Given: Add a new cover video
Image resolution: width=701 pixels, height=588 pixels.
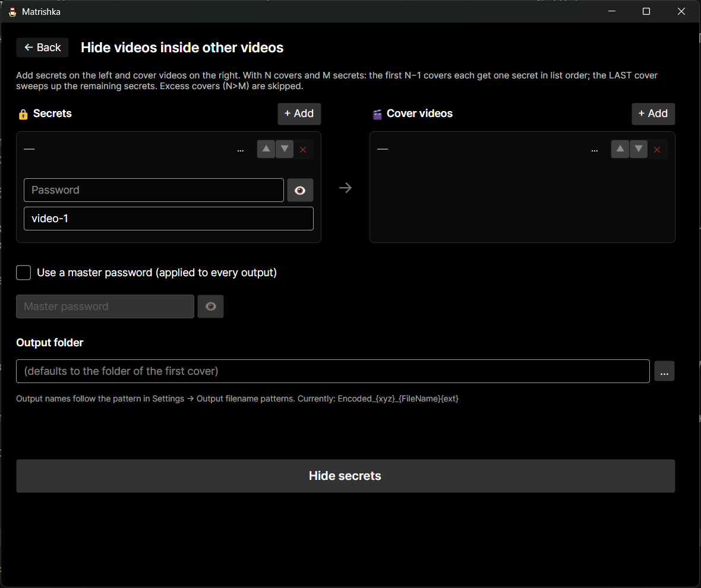Looking at the screenshot, I should tap(653, 114).
